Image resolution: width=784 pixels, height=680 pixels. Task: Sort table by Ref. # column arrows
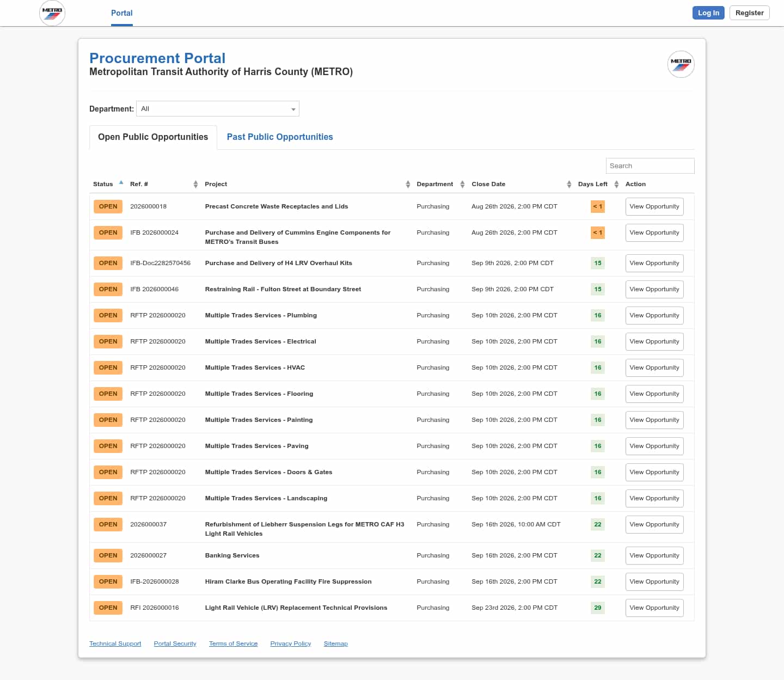(195, 185)
